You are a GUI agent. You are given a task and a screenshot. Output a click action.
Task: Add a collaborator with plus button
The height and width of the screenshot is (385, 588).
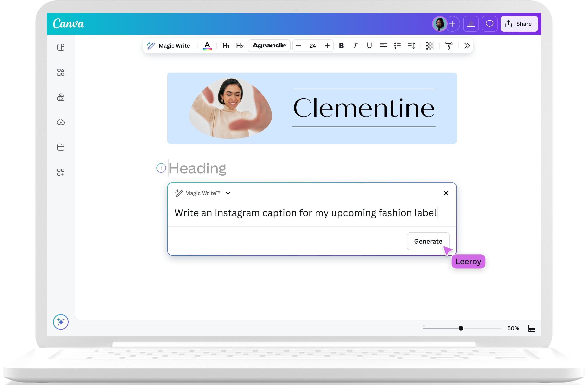452,24
